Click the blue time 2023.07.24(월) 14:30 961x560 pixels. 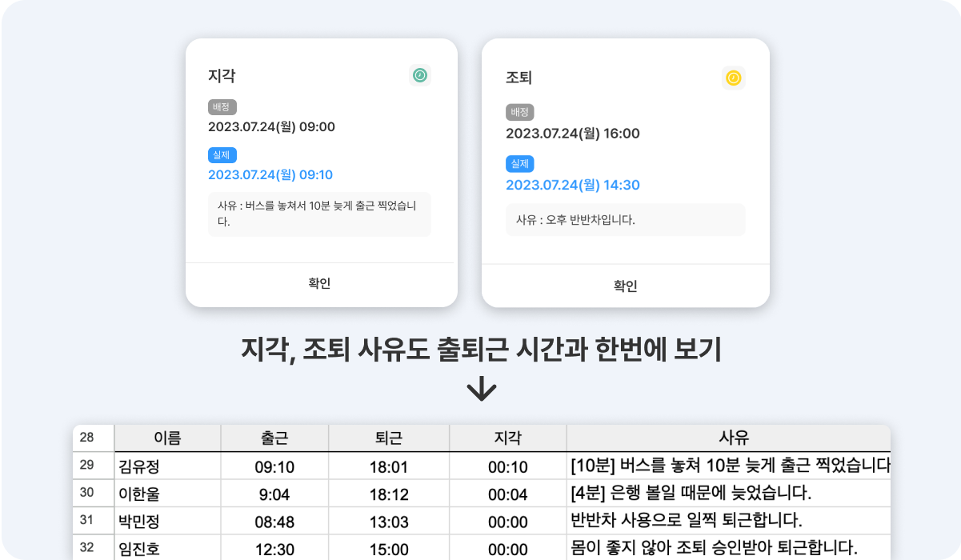tap(573, 185)
